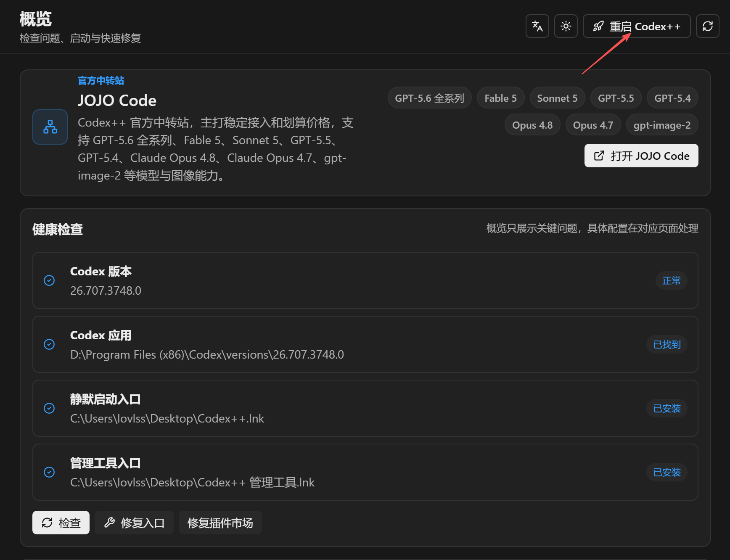Select the Sonnet 5 tag
This screenshot has height=560, width=730.
(557, 98)
